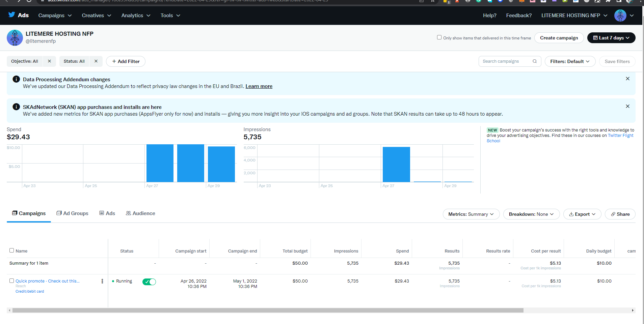Open the three-dot menu for Quick promote campaign
The image size is (644, 324).
102,281
